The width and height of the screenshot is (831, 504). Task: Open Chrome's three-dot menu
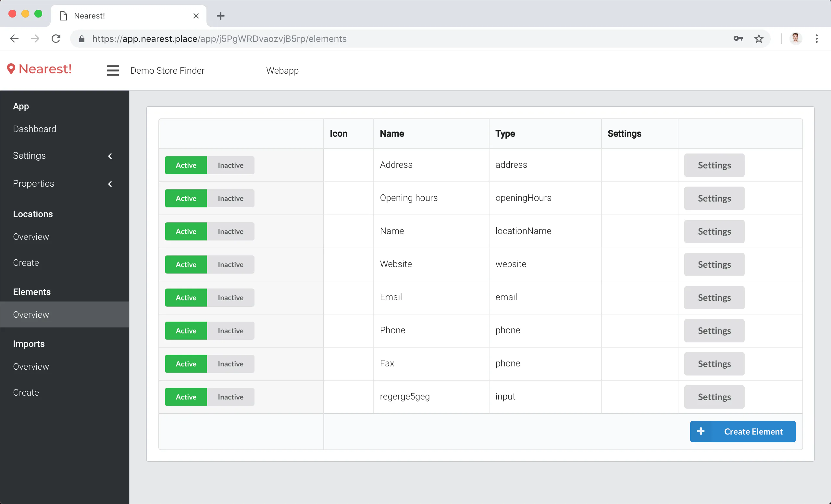816,39
